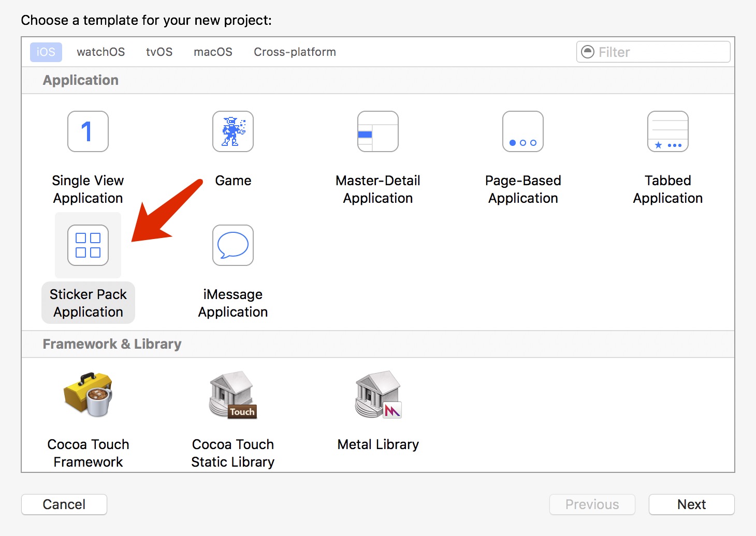Focus the Filter text field
756x536 pixels.
click(653, 52)
